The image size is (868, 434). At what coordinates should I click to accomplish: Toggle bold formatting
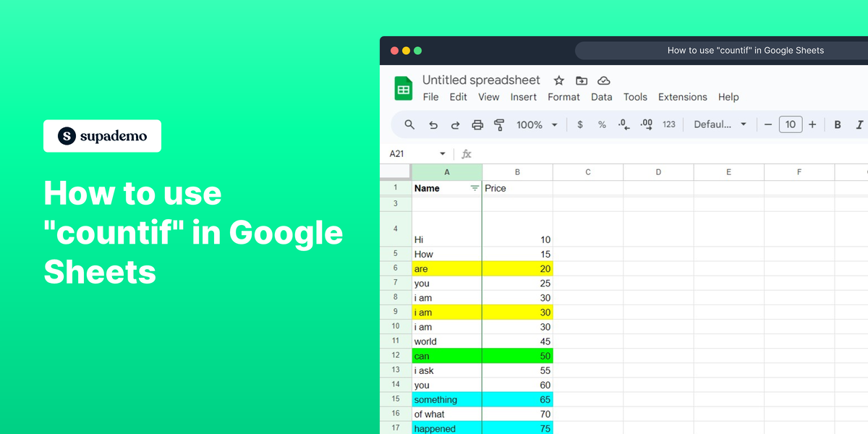click(837, 124)
